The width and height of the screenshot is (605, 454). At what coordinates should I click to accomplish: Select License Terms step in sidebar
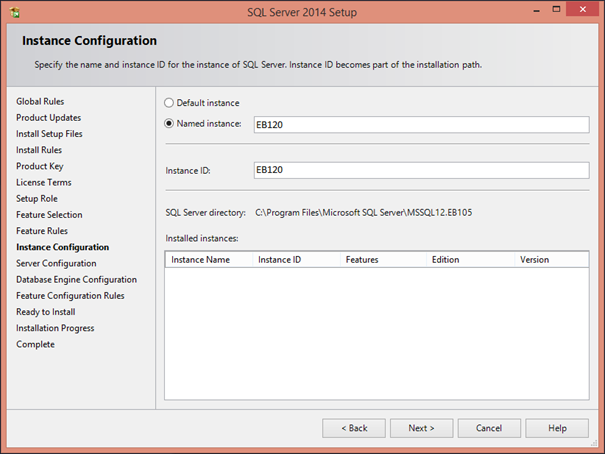pos(44,182)
